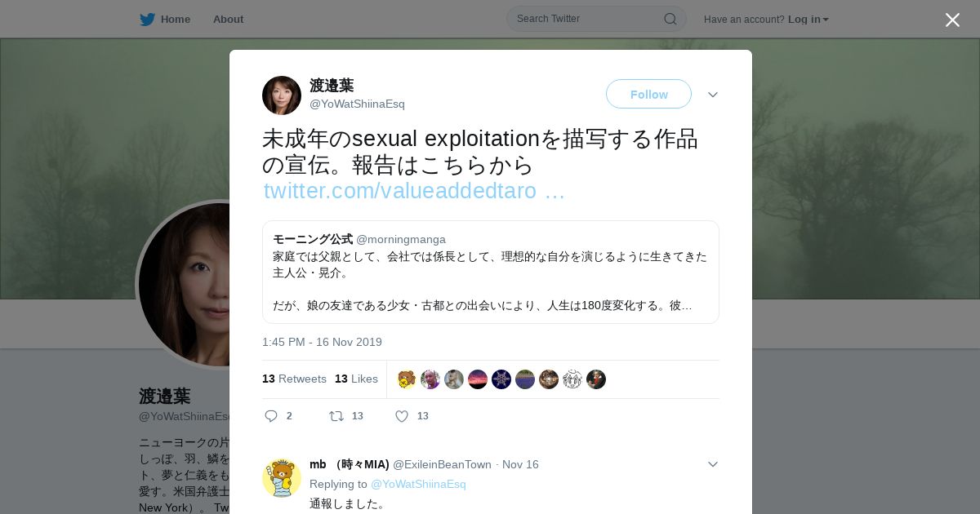This screenshot has width=980, height=514.
Task: Expand the Log in dropdown caret
Action: pos(826,20)
